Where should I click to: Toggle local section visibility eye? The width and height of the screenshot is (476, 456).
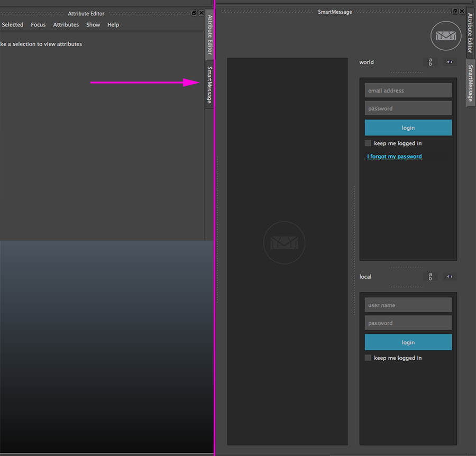pyautogui.click(x=450, y=277)
